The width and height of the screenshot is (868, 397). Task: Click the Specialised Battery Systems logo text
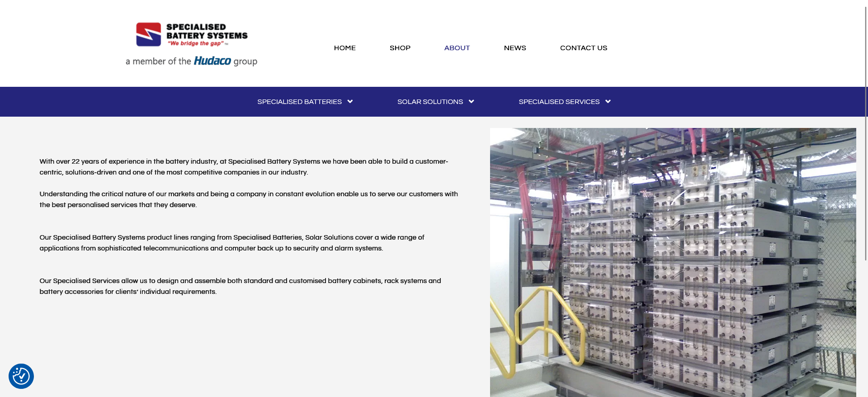207,31
